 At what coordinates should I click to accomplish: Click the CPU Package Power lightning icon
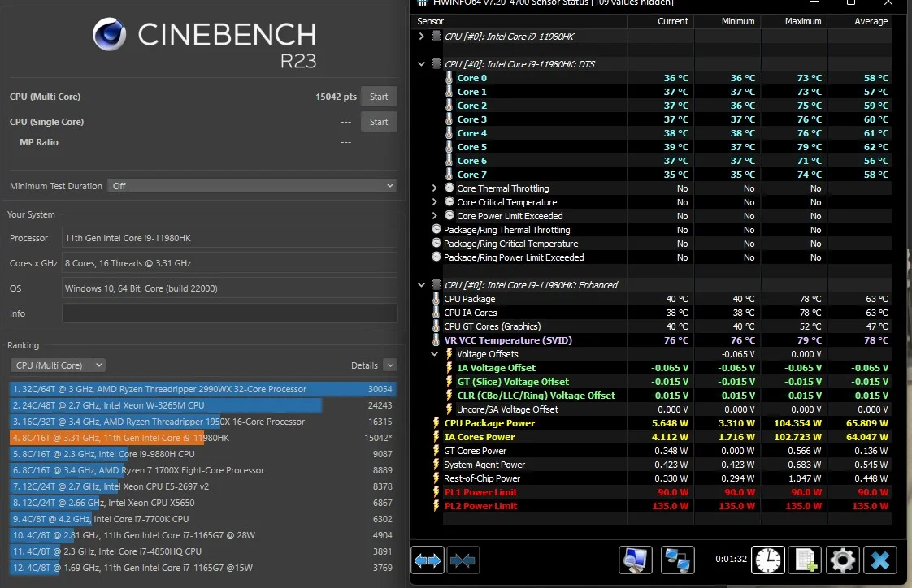click(436, 423)
